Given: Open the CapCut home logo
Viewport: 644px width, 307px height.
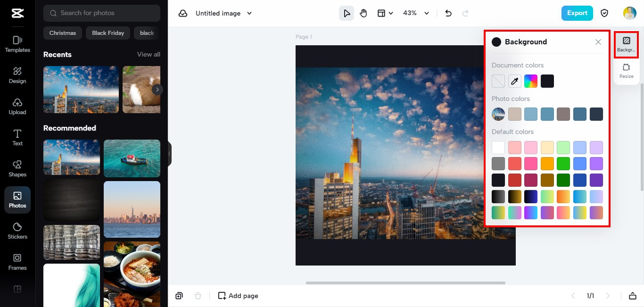Looking at the screenshot, I should click(x=17, y=14).
